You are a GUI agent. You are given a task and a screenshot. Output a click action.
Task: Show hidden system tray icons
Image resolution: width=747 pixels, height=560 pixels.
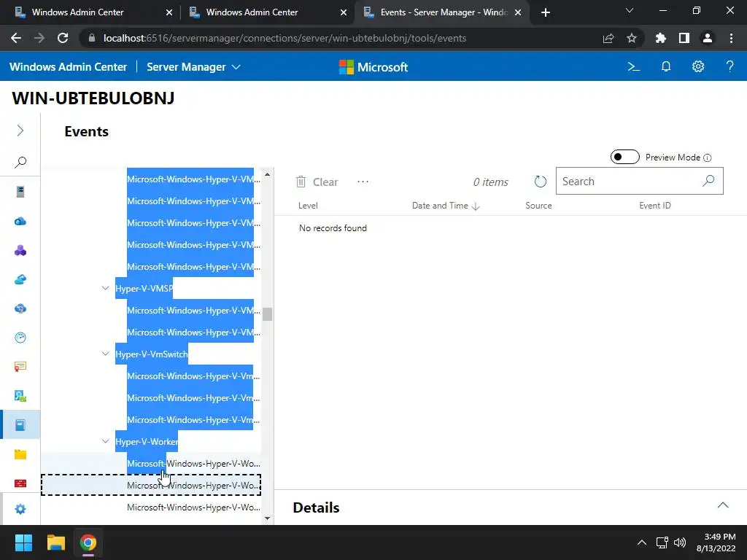pyautogui.click(x=642, y=542)
